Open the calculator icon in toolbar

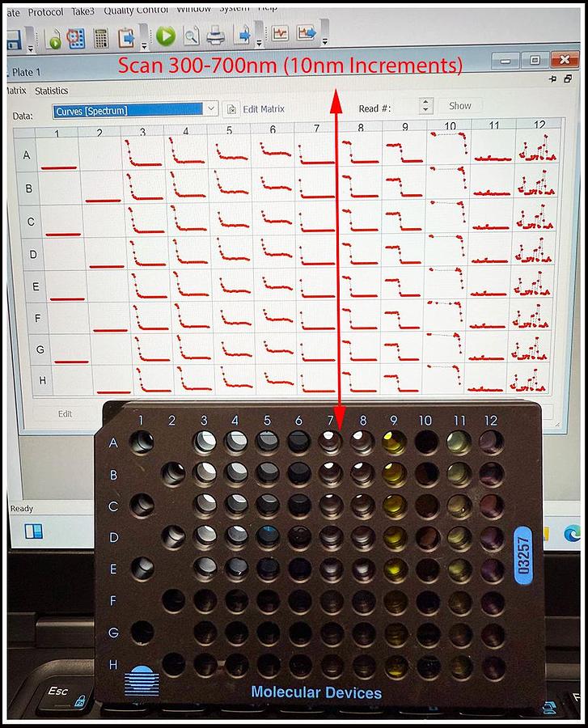(100, 37)
